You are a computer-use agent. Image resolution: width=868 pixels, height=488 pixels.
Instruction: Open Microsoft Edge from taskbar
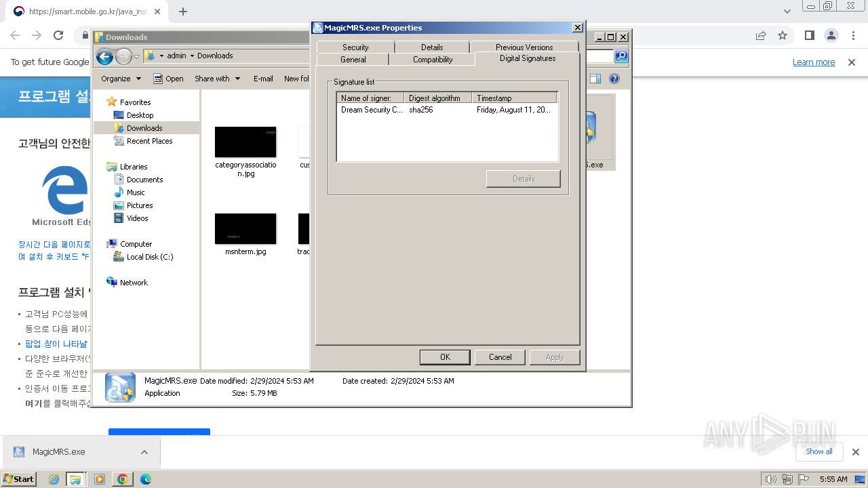145,479
